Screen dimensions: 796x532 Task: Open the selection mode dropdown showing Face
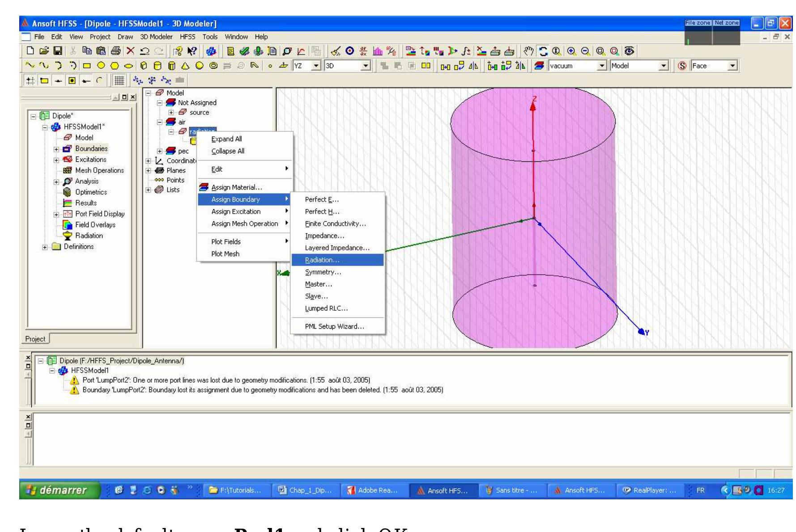point(734,66)
